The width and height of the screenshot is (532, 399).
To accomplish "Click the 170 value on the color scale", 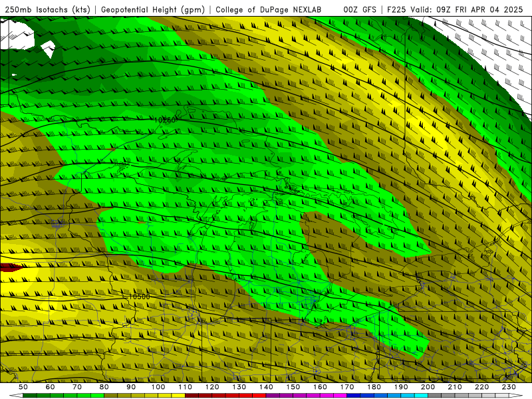I will pos(346,387).
